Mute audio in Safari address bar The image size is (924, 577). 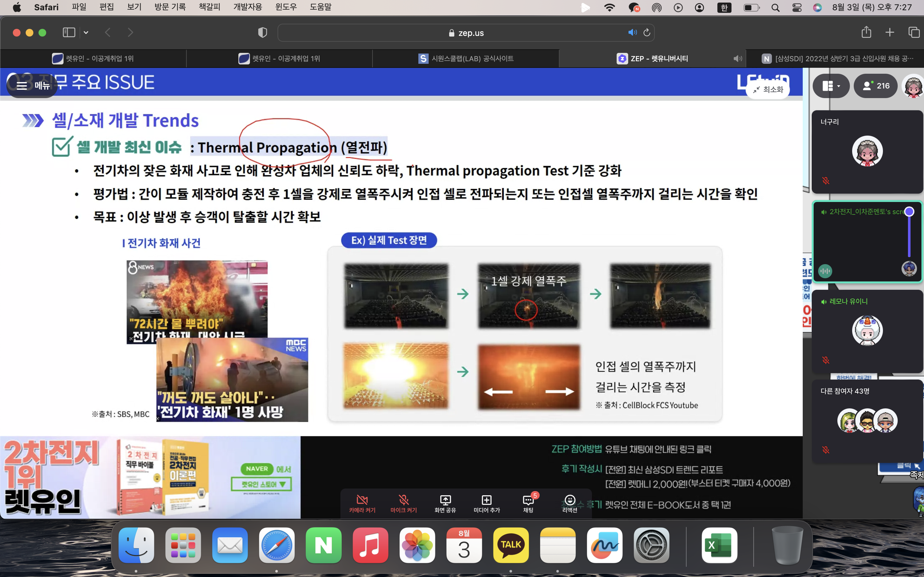tap(632, 32)
